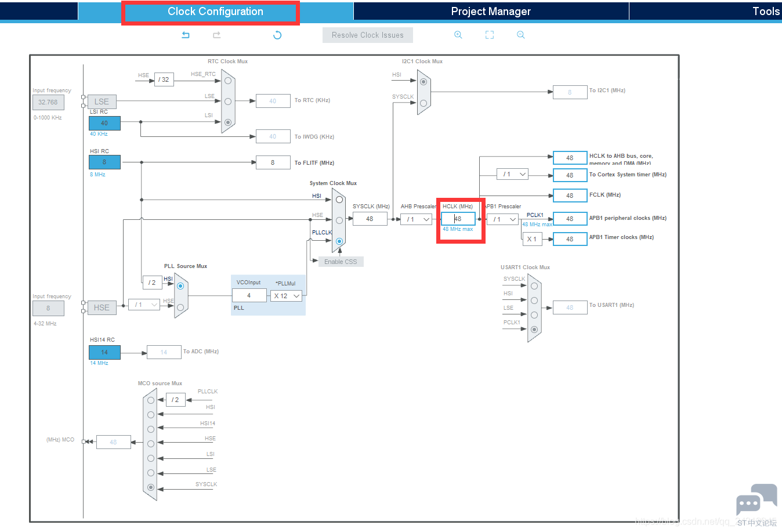Select HSI in PLL Source Mux
Image resolution: width=782 pixels, height=532 pixels.
tap(180, 286)
